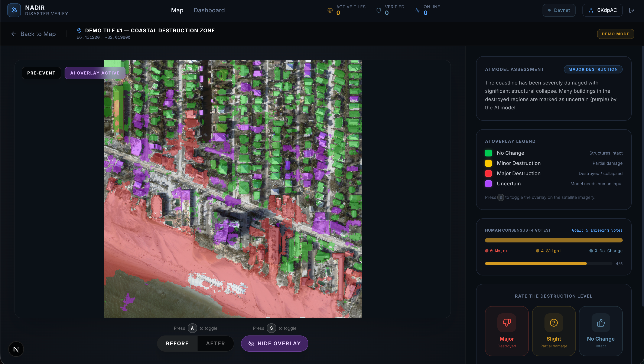
Task: Open the Devnet network selector
Action: 559,10
